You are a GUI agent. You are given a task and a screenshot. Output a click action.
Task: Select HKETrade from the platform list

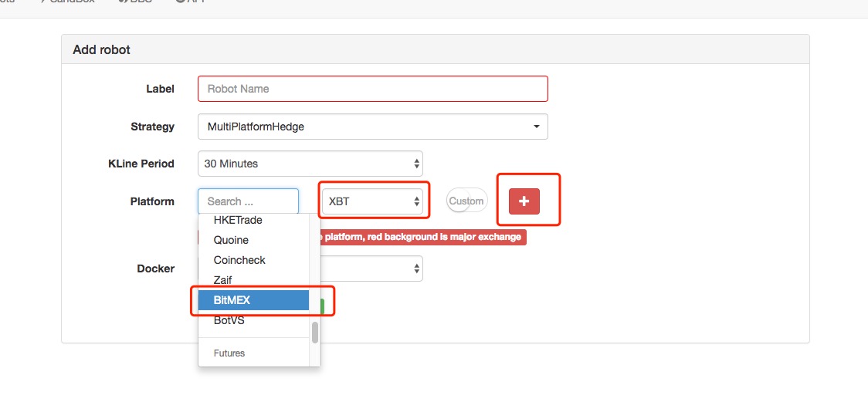253,220
